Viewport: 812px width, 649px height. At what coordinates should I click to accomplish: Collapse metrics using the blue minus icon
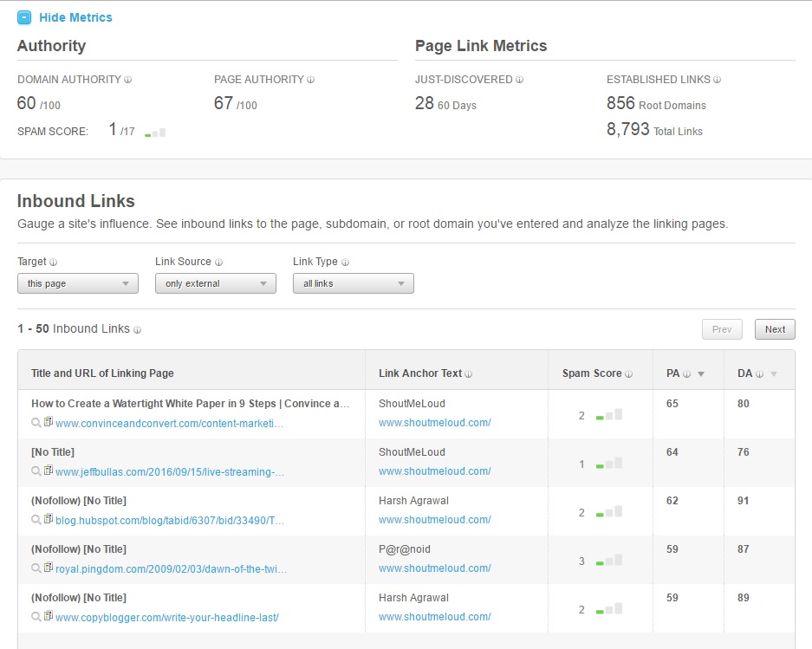(24, 17)
